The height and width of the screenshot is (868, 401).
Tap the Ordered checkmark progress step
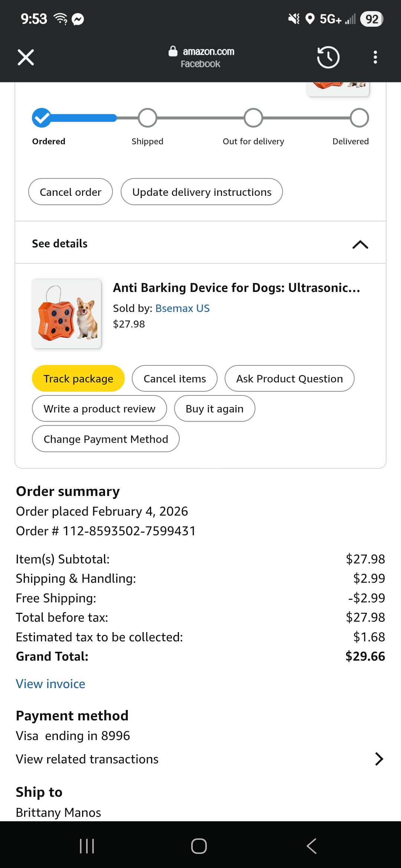42,118
